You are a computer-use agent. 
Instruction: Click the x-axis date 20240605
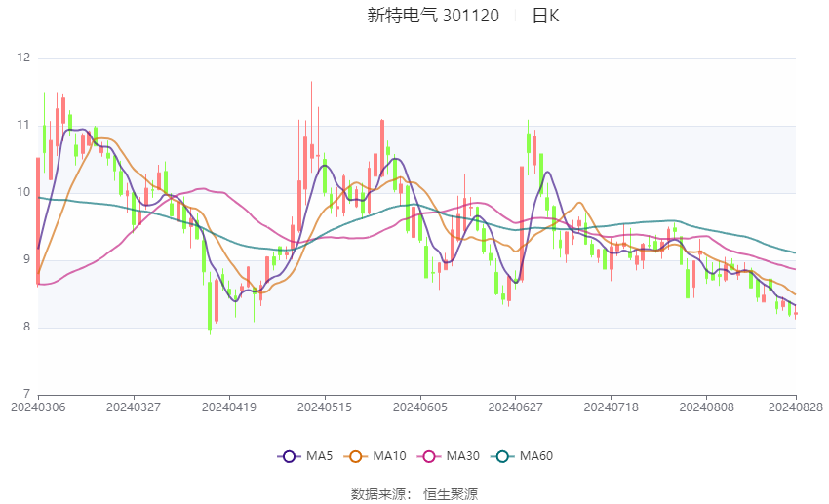[419, 407]
